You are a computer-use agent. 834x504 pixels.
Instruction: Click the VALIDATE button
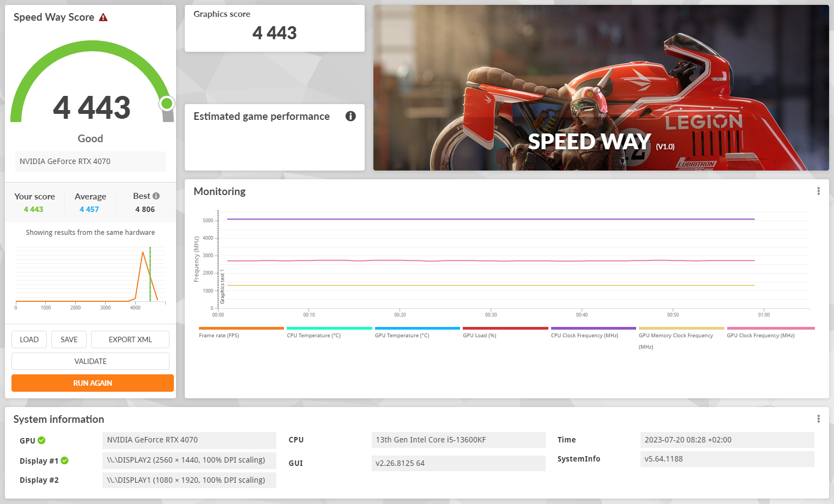click(90, 361)
